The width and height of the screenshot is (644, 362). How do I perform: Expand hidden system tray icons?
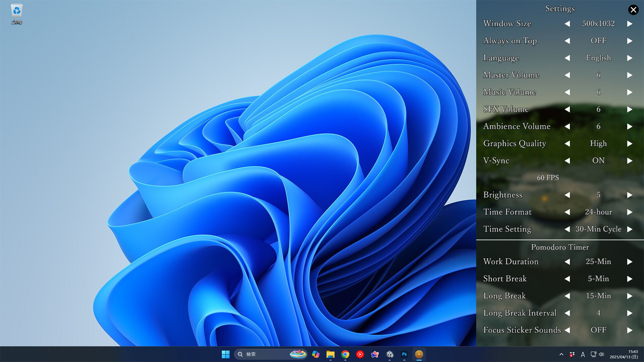pos(561,354)
